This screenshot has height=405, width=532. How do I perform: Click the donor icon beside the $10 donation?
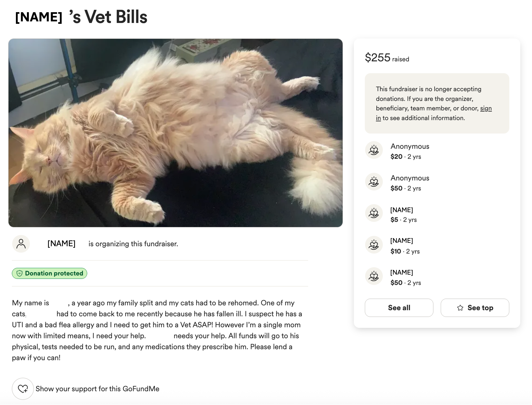click(x=374, y=245)
